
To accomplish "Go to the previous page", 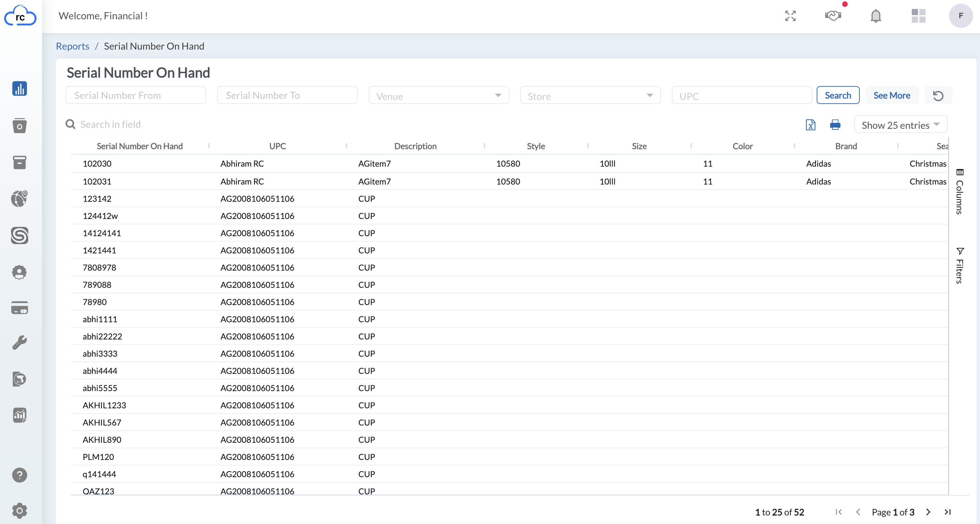I will [x=858, y=512].
